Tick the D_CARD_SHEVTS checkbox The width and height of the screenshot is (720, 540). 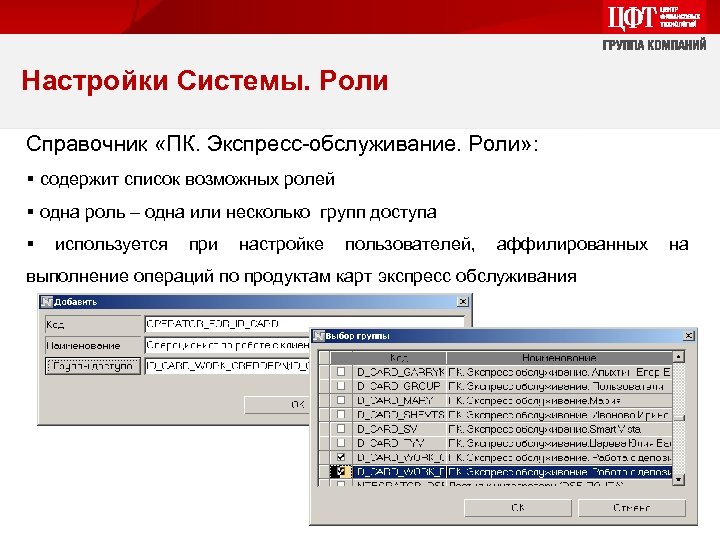pos(341,414)
